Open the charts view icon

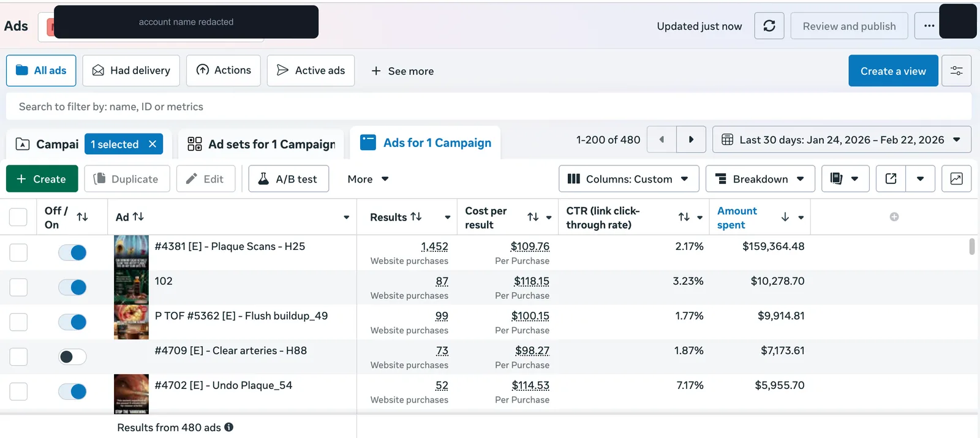[956, 179]
